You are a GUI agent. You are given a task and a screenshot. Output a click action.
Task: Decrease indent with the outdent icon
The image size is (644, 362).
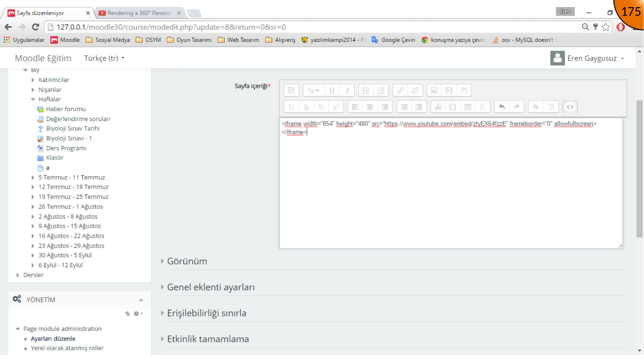coord(404,107)
